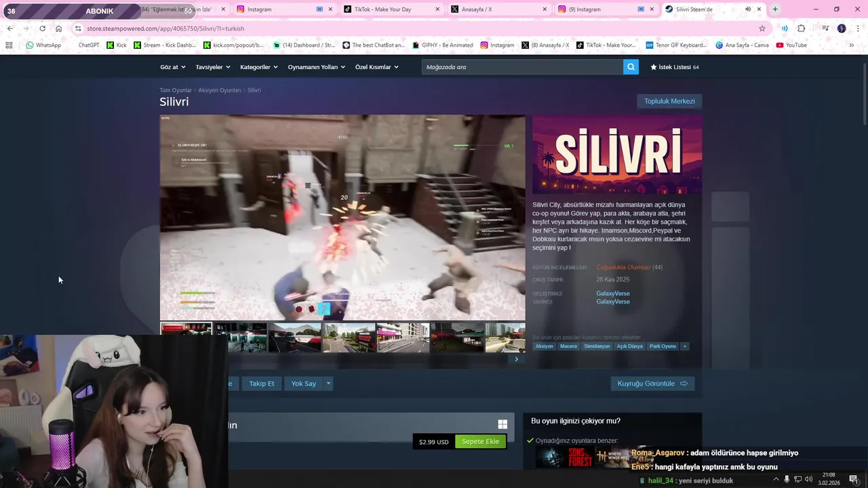Open the taskbar notifications icon
Image resolution: width=868 pixels, height=488 pixels.
854,480
